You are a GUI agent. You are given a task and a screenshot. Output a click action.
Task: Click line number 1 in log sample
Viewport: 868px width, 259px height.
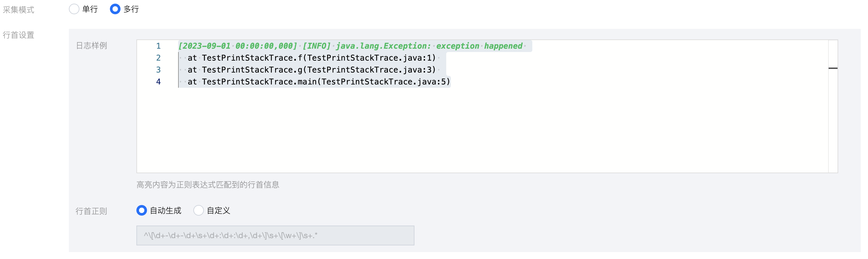click(x=158, y=46)
